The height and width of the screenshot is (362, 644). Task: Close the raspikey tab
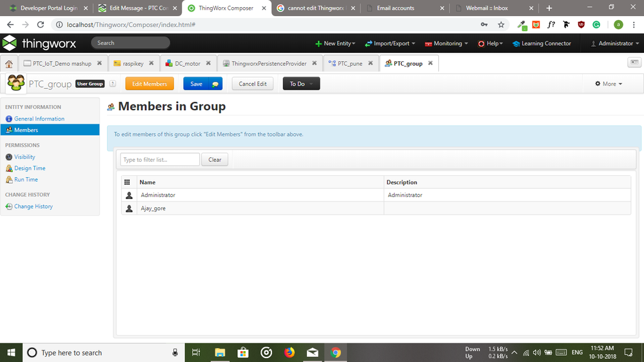[151, 63]
